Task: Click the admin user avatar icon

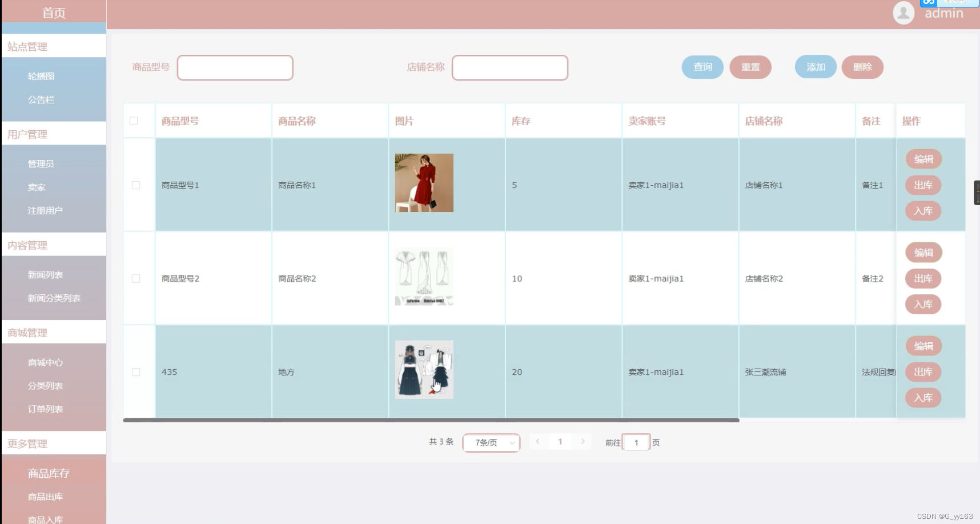Action: 903,13
